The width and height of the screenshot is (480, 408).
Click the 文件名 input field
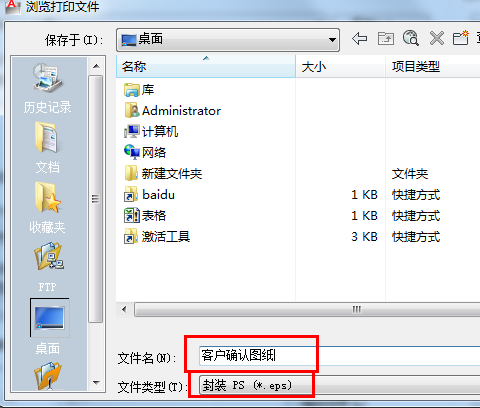[339, 356]
